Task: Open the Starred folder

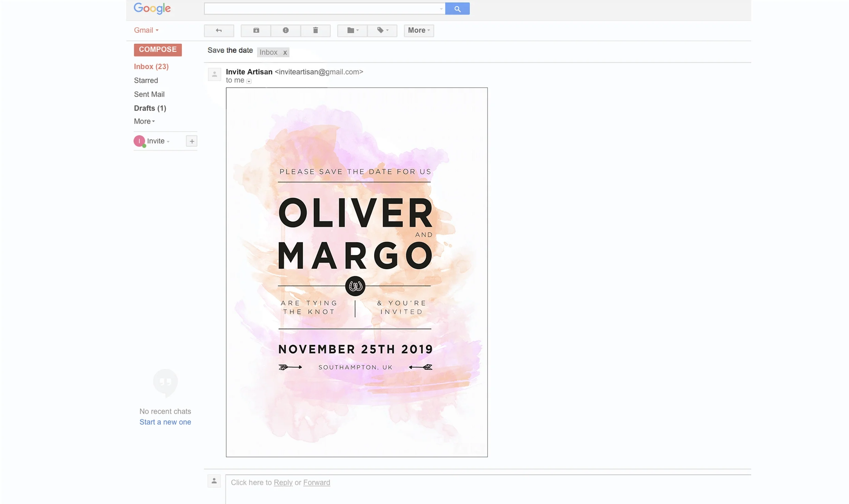Action: pos(146,80)
